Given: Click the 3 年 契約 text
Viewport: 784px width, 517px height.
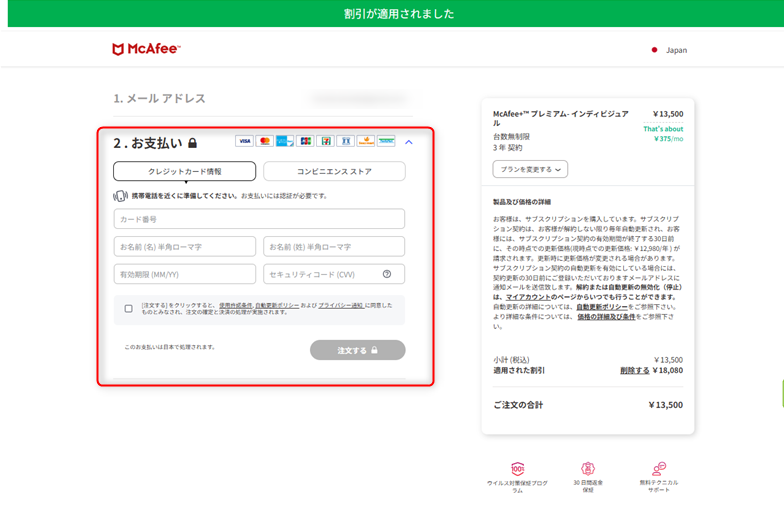Looking at the screenshot, I should pyautogui.click(x=508, y=148).
